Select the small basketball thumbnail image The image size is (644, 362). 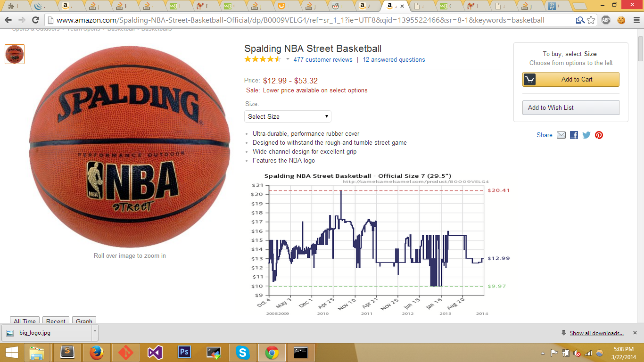[15, 54]
